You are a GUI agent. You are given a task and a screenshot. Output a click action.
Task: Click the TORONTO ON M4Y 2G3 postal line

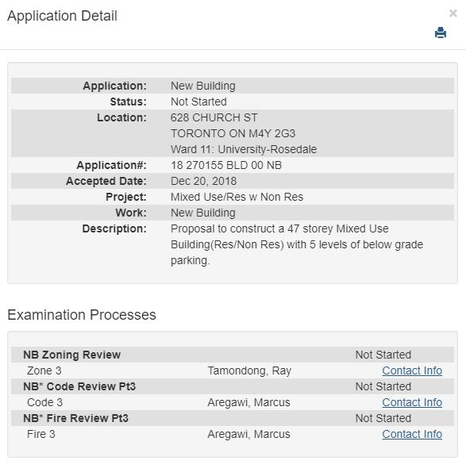click(x=233, y=133)
